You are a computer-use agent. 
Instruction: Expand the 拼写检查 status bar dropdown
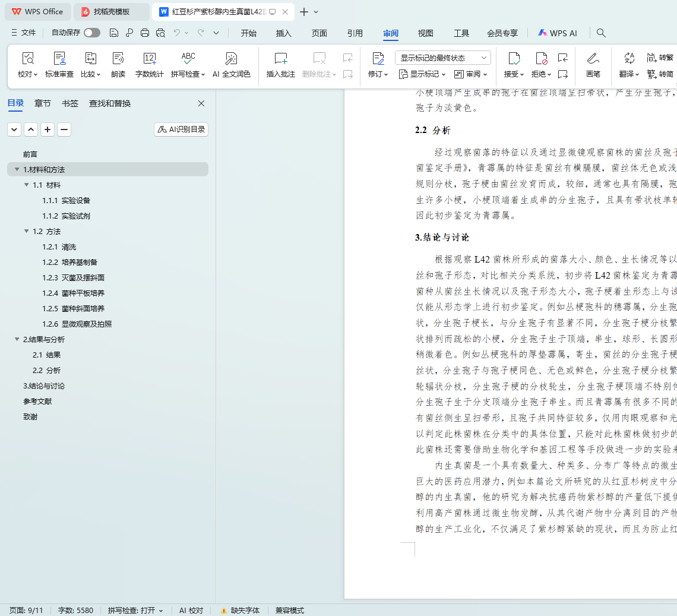pyautogui.click(x=135, y=610)
